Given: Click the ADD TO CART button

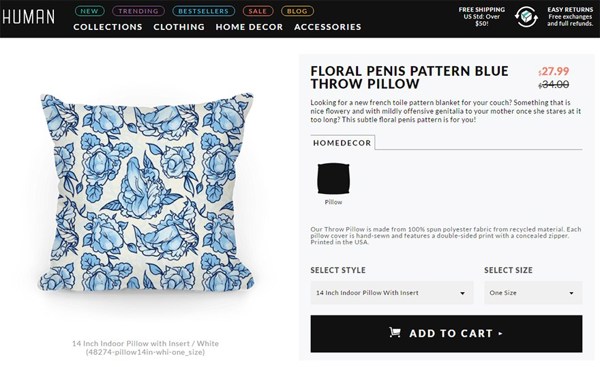Looking at the screenshot, I should coord(446,334).
